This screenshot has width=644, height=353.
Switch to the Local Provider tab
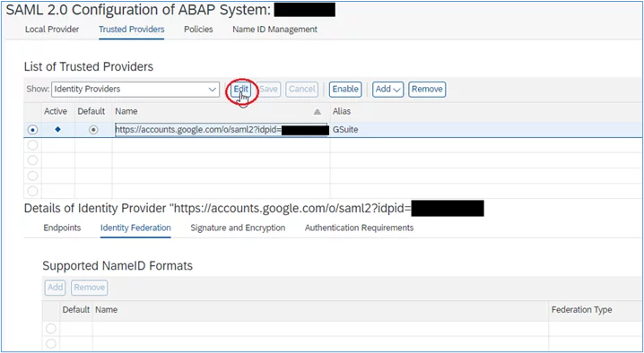[x=52, y=30]
